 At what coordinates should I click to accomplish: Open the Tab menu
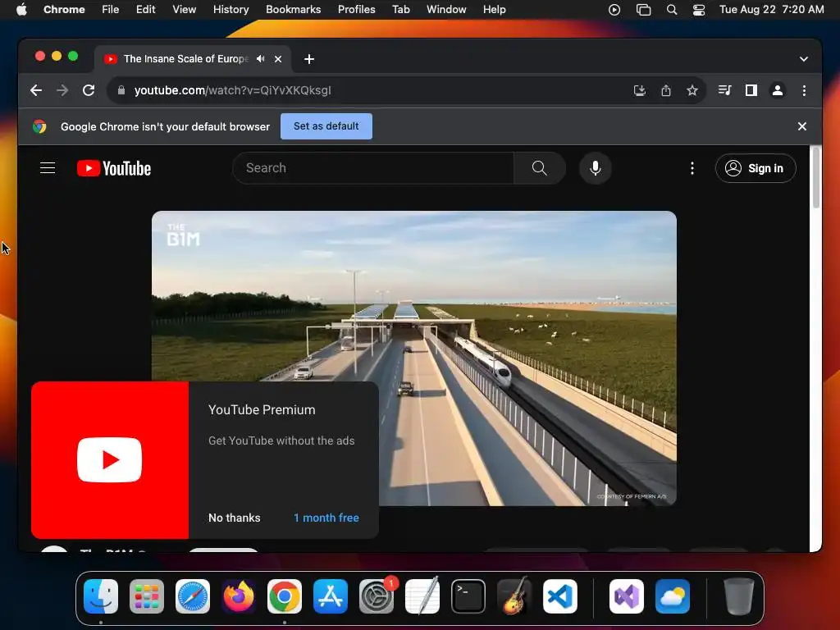pos(400,10)
